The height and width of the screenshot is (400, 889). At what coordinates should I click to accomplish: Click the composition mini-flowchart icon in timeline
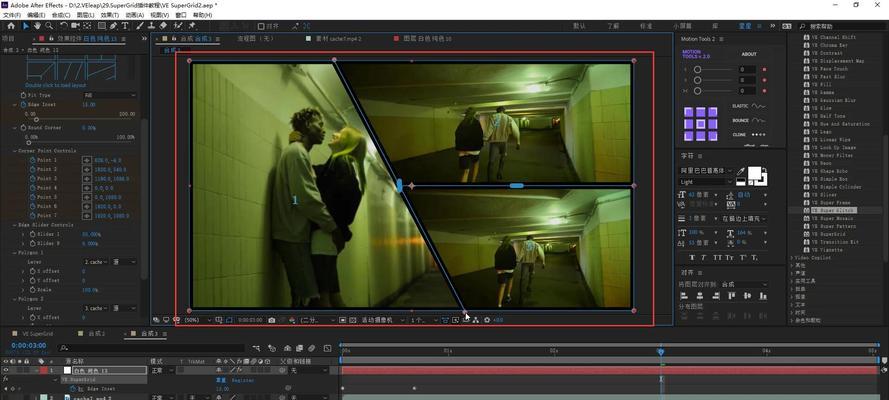257,348
